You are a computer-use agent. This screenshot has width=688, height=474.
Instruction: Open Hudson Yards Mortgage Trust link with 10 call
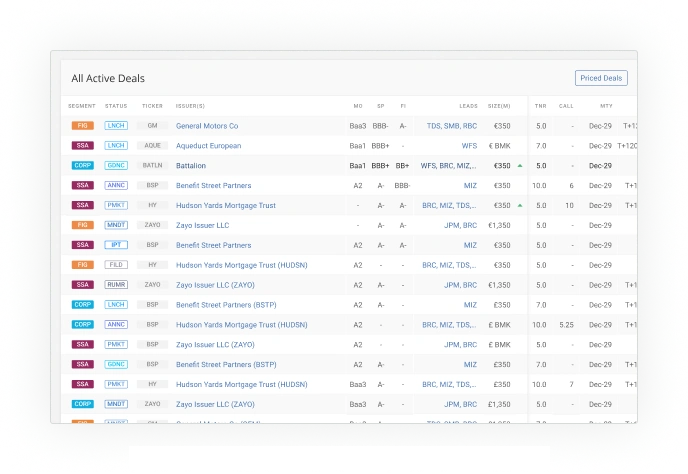click(226, 205)
